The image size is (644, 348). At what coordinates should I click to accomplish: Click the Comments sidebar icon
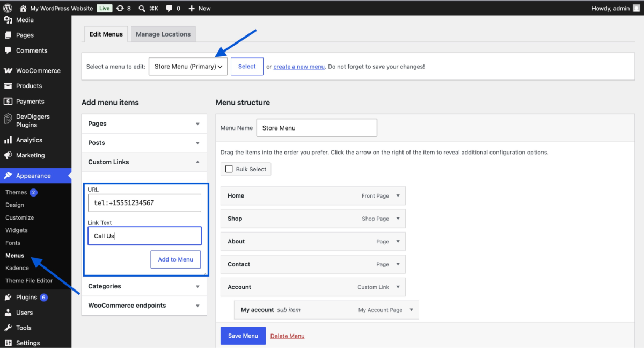point(8,50)
